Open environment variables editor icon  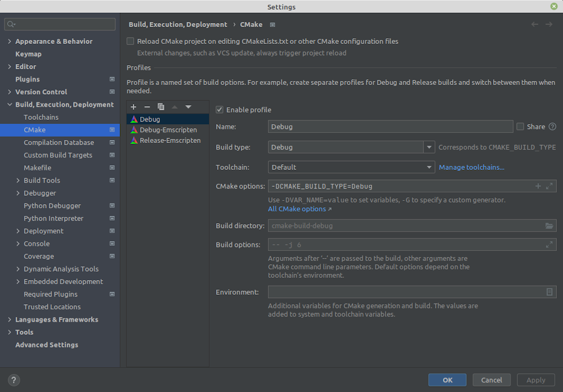point(549,292)
